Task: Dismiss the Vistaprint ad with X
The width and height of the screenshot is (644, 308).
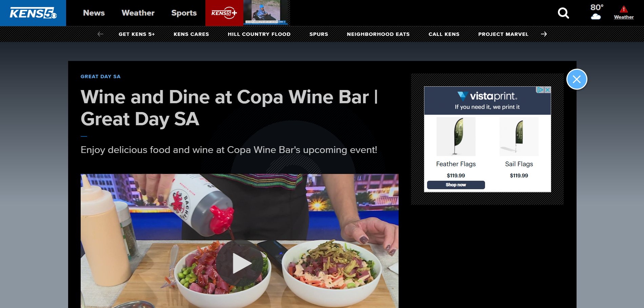Action: tap(547, 90)
